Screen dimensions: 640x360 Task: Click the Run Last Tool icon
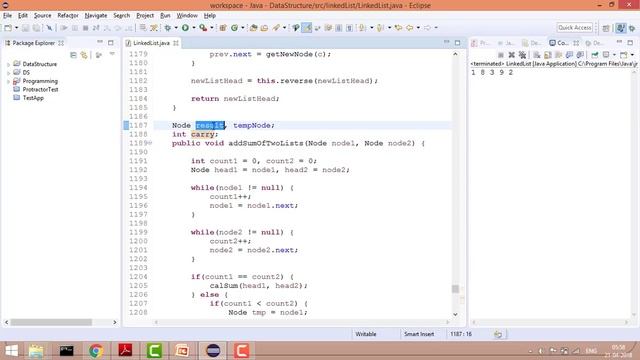pos(203,28)
